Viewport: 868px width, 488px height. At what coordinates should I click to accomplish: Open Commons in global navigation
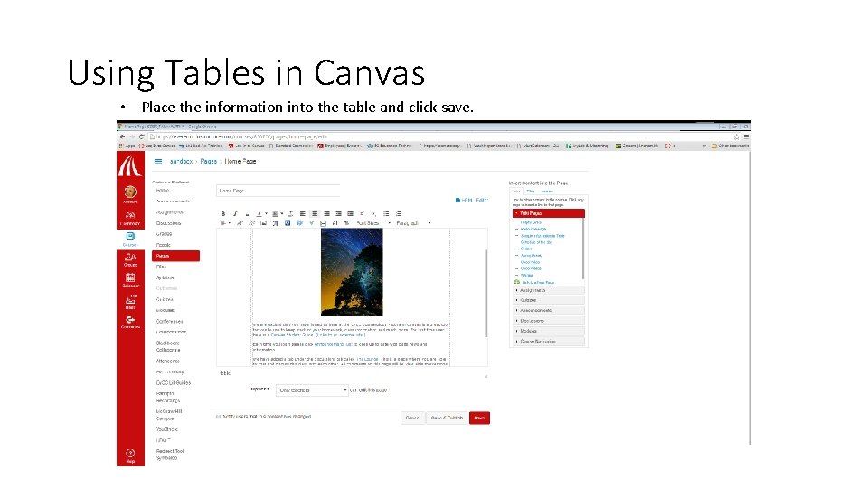click(x=130, y=323)
